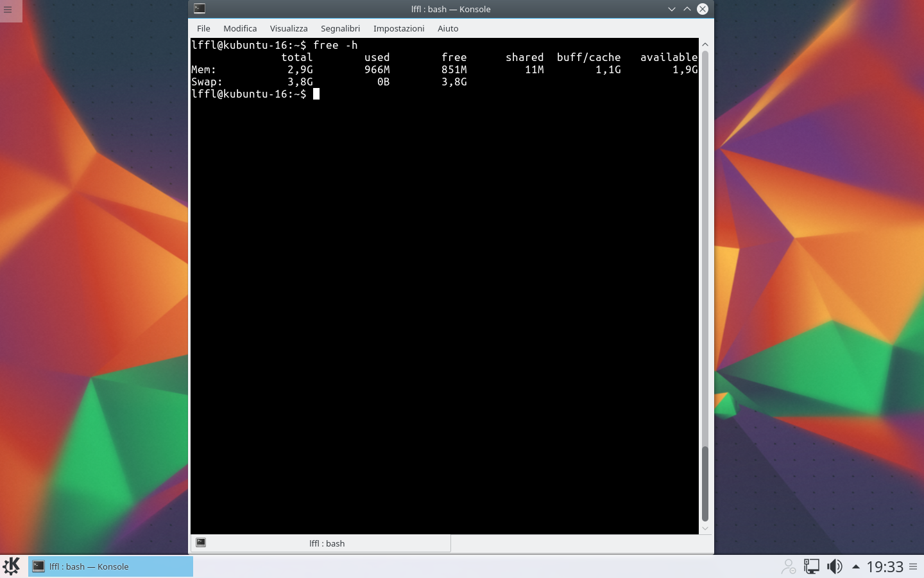Click the network icon in the system tray
The height and width of the screenshot is (578, 924).
811,566
